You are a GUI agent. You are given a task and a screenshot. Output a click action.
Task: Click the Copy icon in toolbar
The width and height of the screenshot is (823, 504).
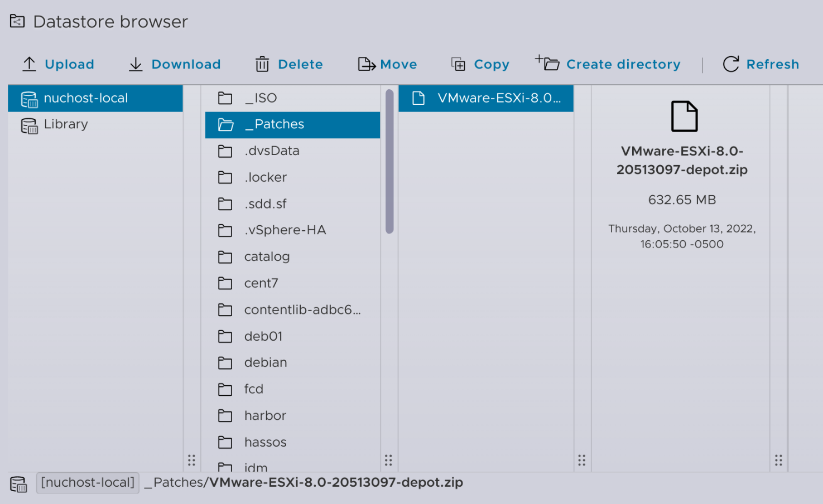click(458, 64)
